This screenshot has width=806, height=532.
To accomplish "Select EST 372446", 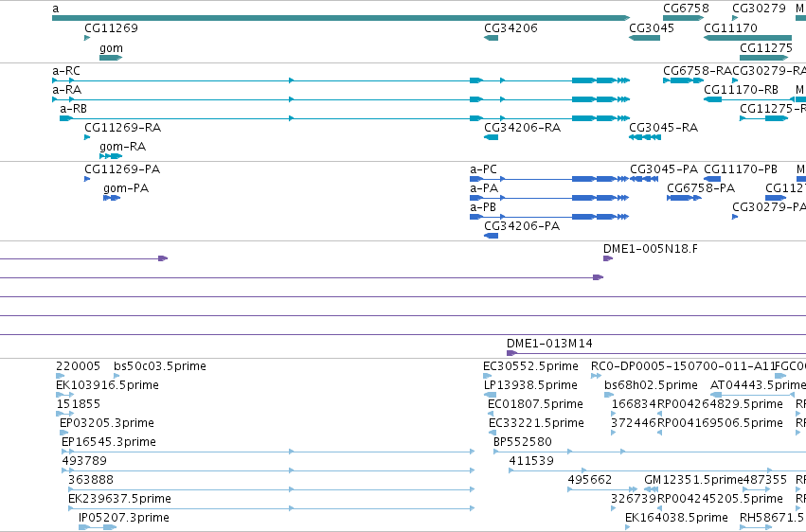I will [x=613, y=433].
